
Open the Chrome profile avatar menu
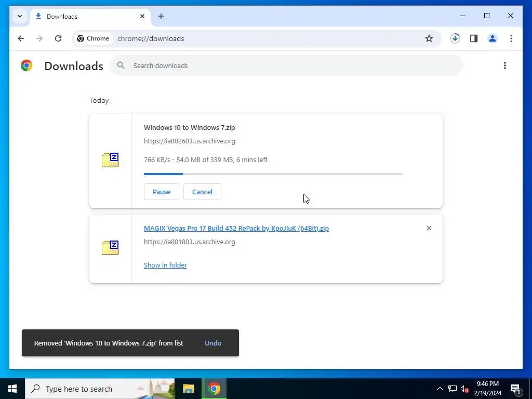[x=493, y=38]
